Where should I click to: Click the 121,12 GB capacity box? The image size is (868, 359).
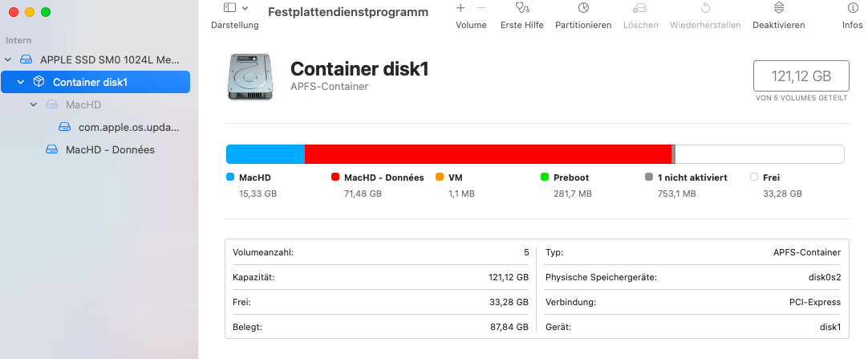click(x=801, y=76)
